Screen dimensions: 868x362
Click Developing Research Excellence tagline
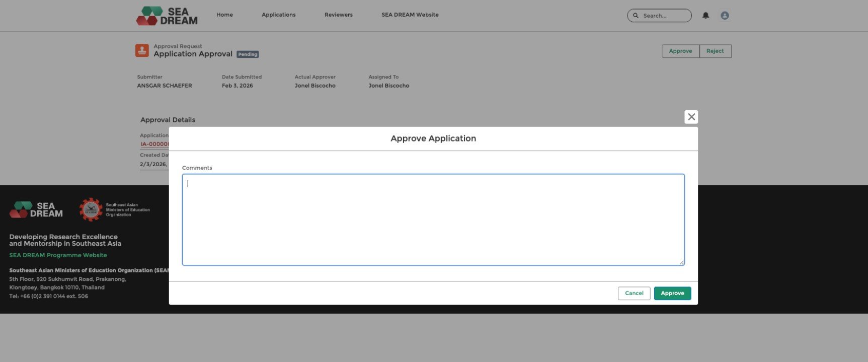click(65, 240)
